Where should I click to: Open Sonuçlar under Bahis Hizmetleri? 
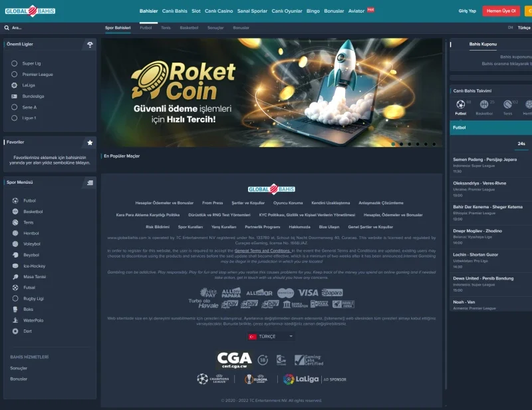[19, 368]
